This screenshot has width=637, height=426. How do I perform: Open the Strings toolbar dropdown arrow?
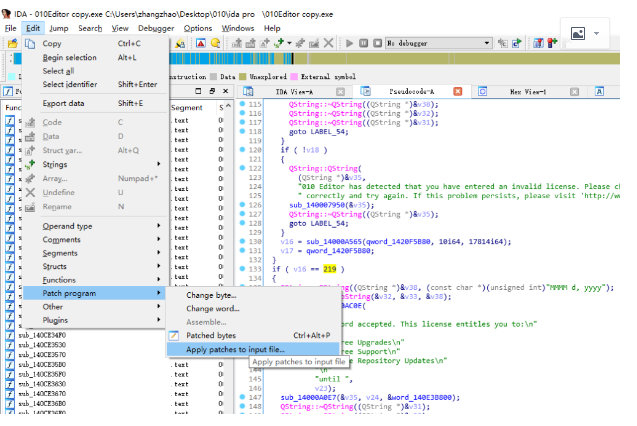[289, 43]
